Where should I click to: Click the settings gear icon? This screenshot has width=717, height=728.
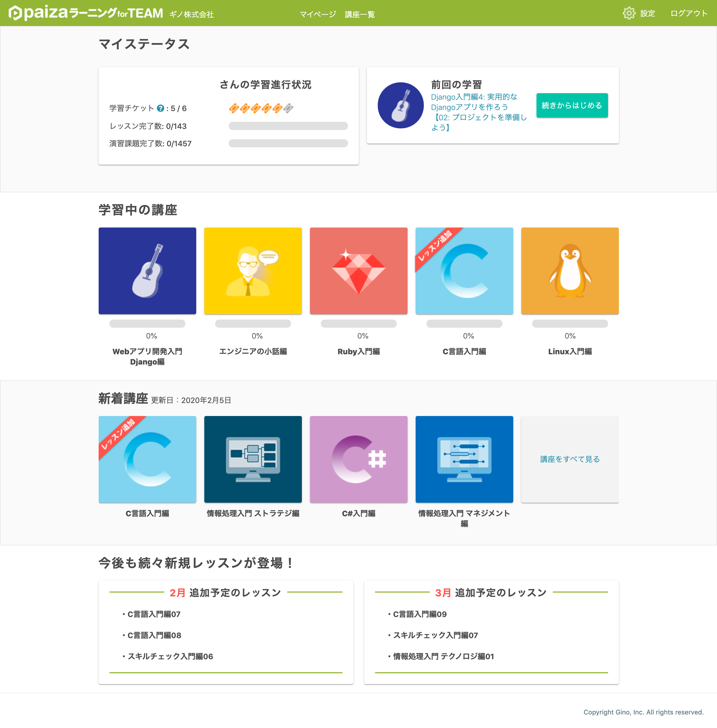click(628, 13)
